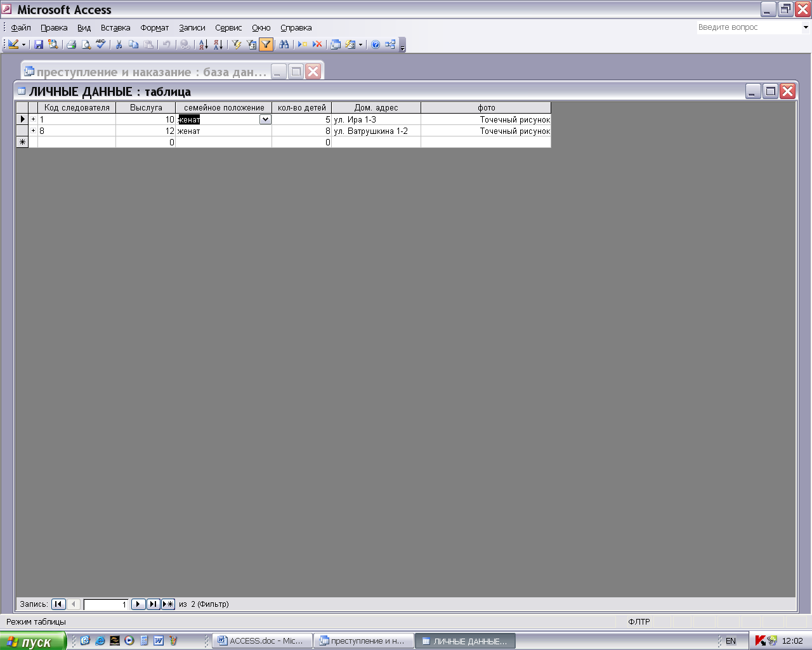Viewport: 812px width, 650px height.
Task: Open the Окно menu
Action: (x=261, y=27)
